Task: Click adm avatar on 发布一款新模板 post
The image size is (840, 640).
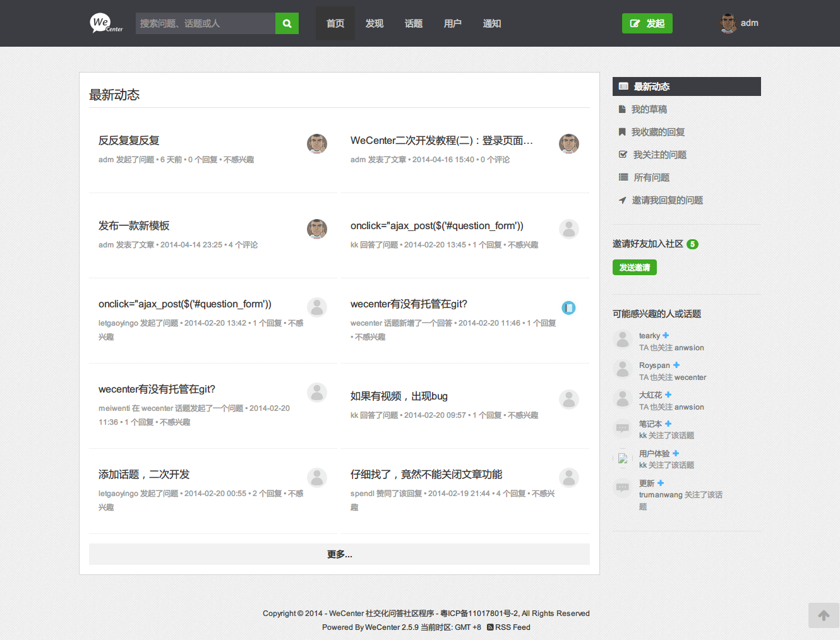Action: (317, 228)
